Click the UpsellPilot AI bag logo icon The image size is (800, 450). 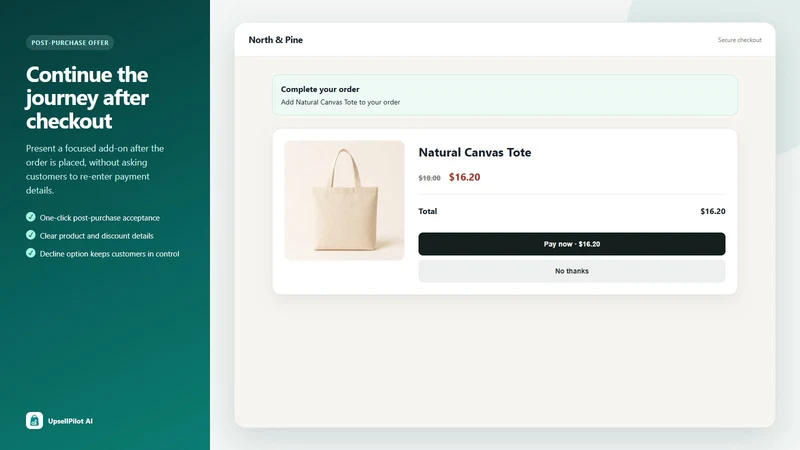[34, 420]
